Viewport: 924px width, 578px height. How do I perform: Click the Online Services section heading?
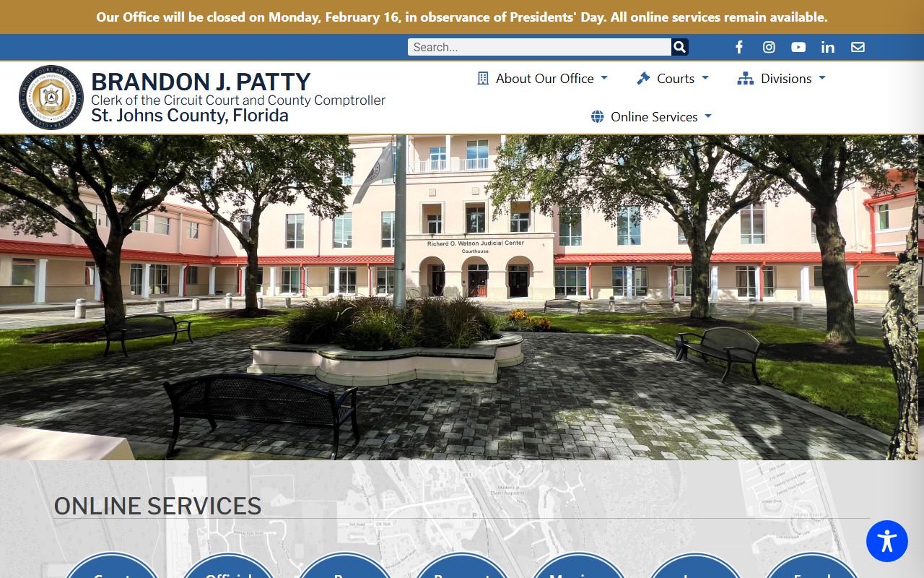157,506
